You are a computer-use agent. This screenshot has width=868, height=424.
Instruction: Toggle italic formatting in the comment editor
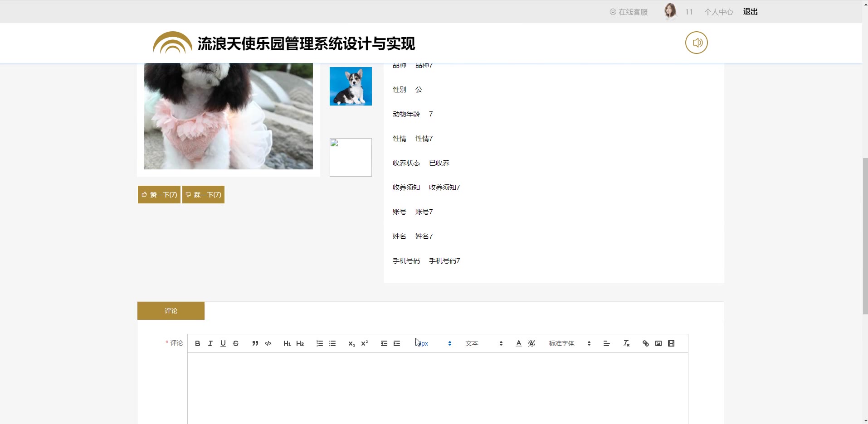[x=210, y=343]
